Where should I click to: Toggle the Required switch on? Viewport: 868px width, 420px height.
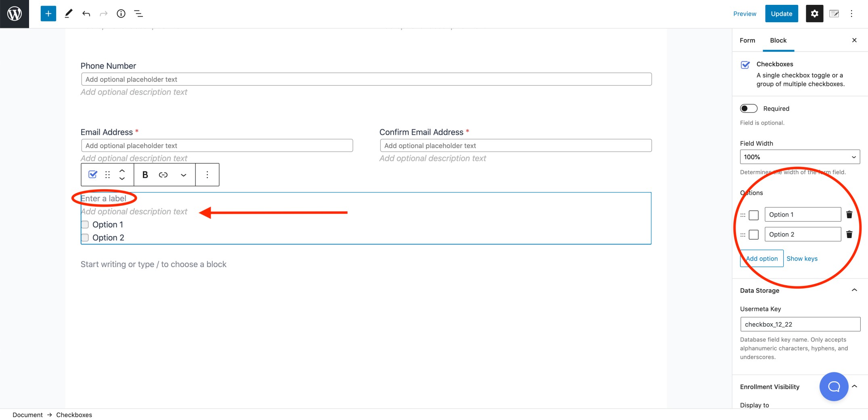click(x=748, y=108)
